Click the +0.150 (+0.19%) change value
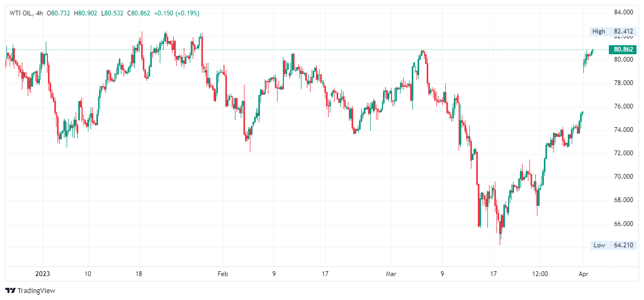 click(176, 13)
